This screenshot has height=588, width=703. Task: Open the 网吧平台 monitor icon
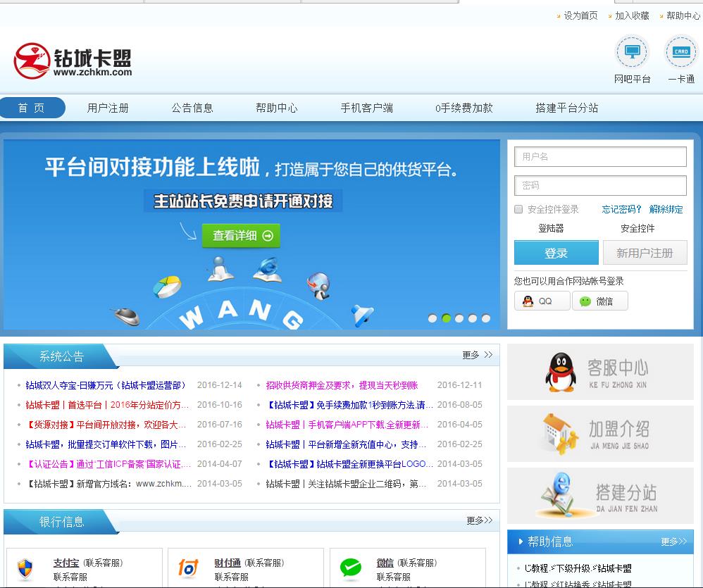coord(632,52)
